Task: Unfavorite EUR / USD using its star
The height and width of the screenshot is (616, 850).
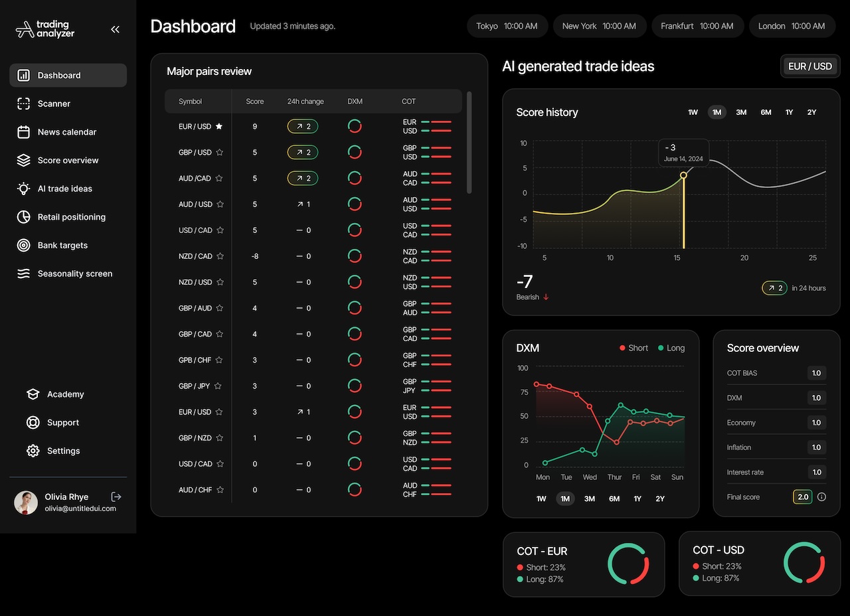Action: pyautogui.click(x=219, y=126)
